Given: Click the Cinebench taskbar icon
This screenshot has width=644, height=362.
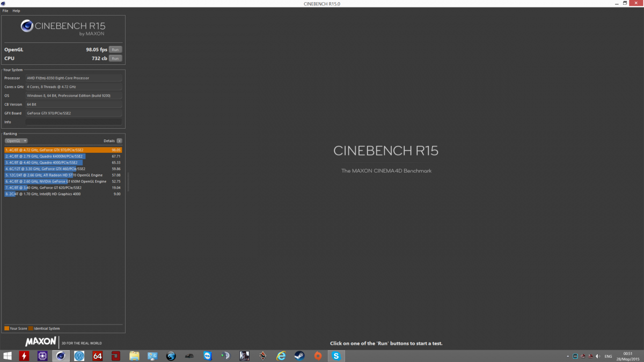Looking at the screenshot, I should point(61,356).
